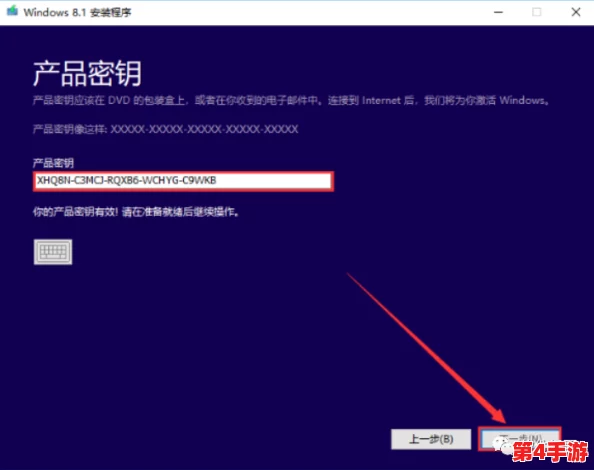Click the Windows 8.1 安装程序 title text
This screenshot has height=470, width=594.
coord(77,12)
